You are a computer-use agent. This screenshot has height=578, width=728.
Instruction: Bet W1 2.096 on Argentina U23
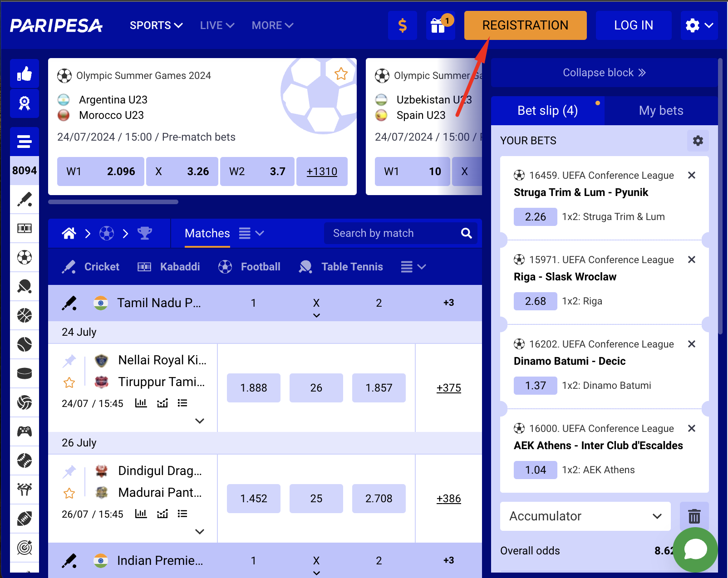click(101, 171)
